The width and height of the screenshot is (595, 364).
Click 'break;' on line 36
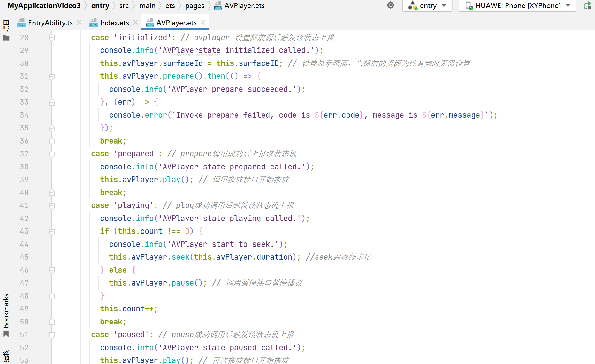click(x=113, y=141)
